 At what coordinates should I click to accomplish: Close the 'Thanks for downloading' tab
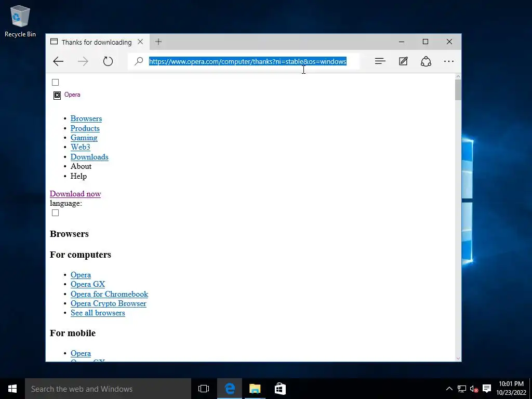140,42
